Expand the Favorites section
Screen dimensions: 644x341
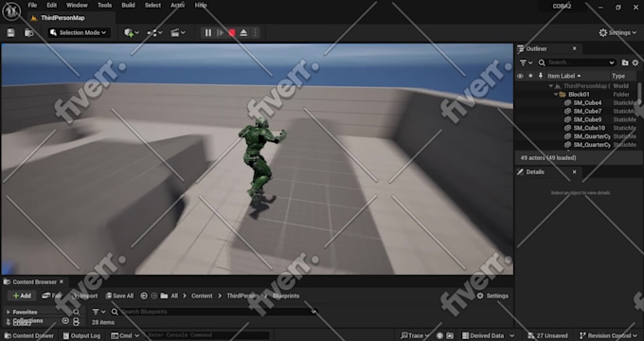[9, 313]
